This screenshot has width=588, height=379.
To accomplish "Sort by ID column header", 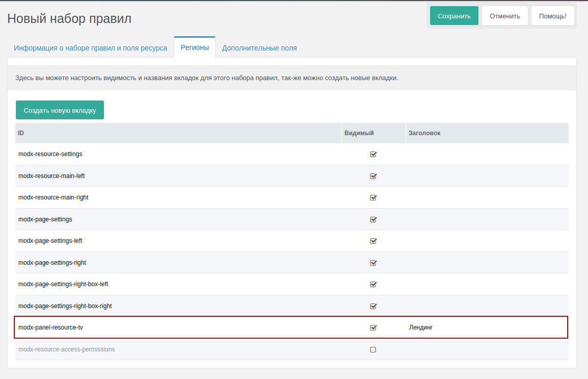I will (x=178, y=133).
